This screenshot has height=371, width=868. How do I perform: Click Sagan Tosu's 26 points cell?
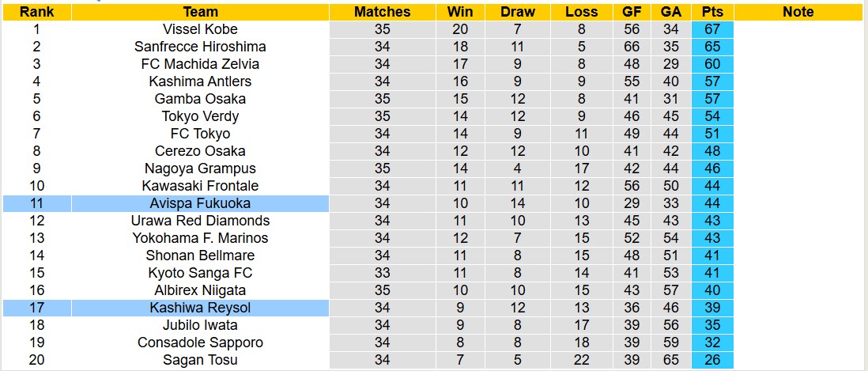(x=712, y=360)
